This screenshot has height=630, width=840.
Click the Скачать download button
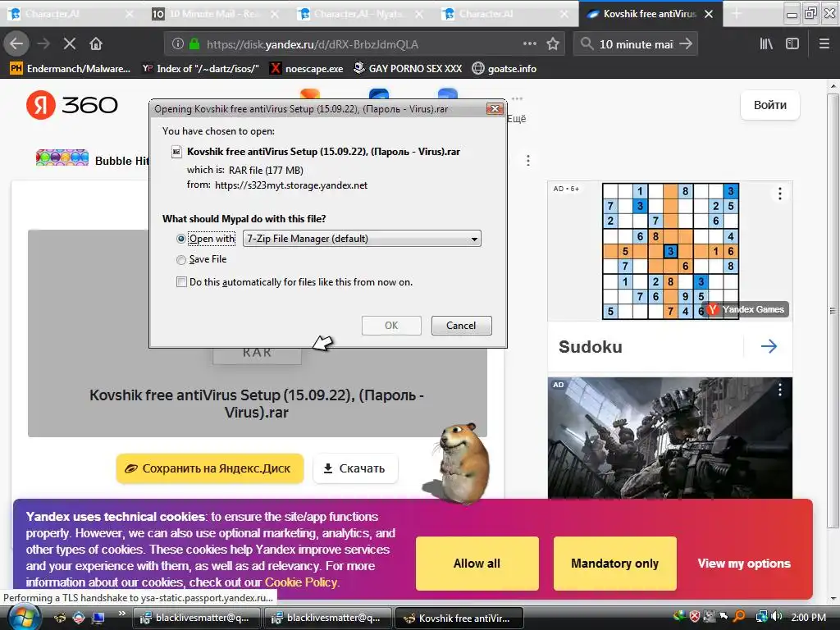tap(355, 468)
